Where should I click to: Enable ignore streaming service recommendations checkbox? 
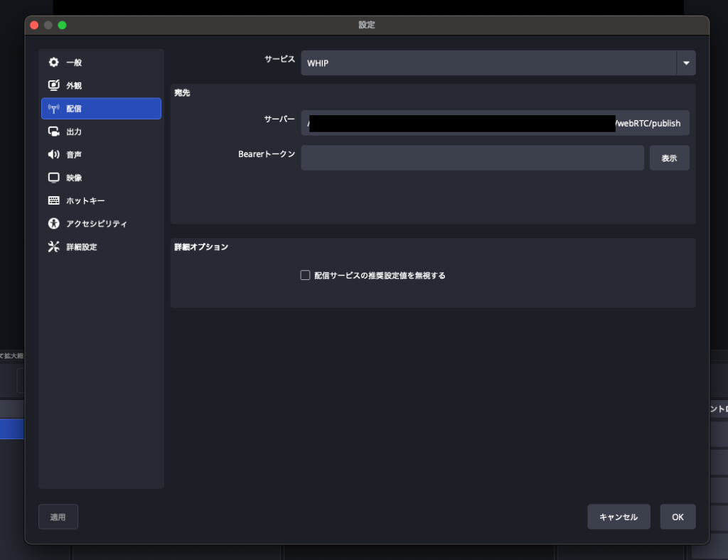pos(306,275)
